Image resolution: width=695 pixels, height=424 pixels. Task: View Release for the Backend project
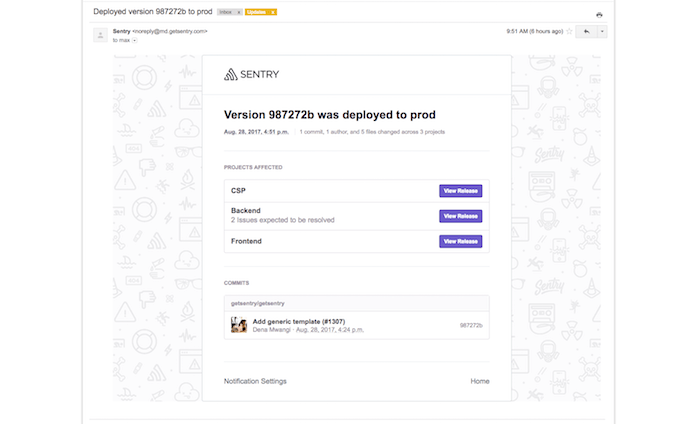tap(461, 216)
